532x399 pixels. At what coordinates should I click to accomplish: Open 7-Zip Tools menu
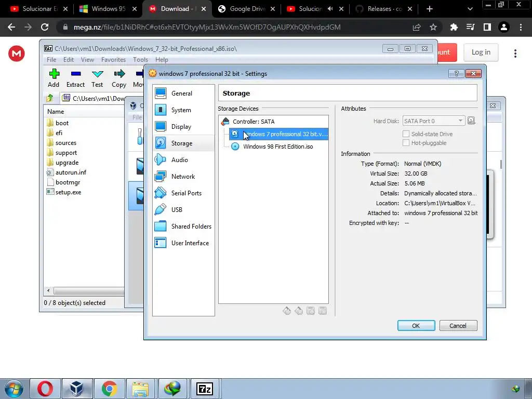pos(140,60)
